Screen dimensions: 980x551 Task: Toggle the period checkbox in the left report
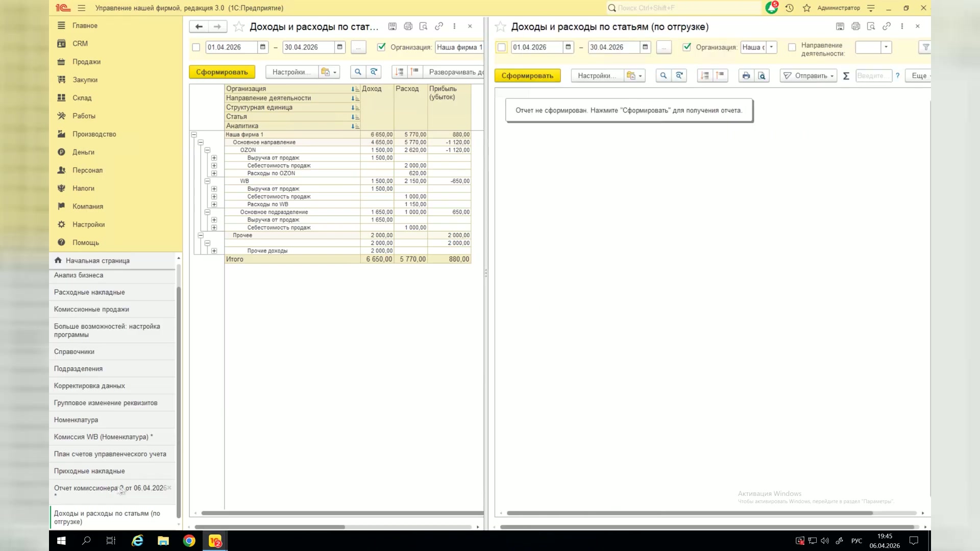coord(196,47)
